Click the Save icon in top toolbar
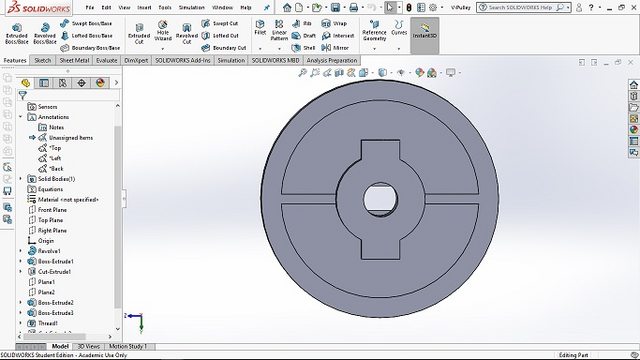 pos(336,7)
